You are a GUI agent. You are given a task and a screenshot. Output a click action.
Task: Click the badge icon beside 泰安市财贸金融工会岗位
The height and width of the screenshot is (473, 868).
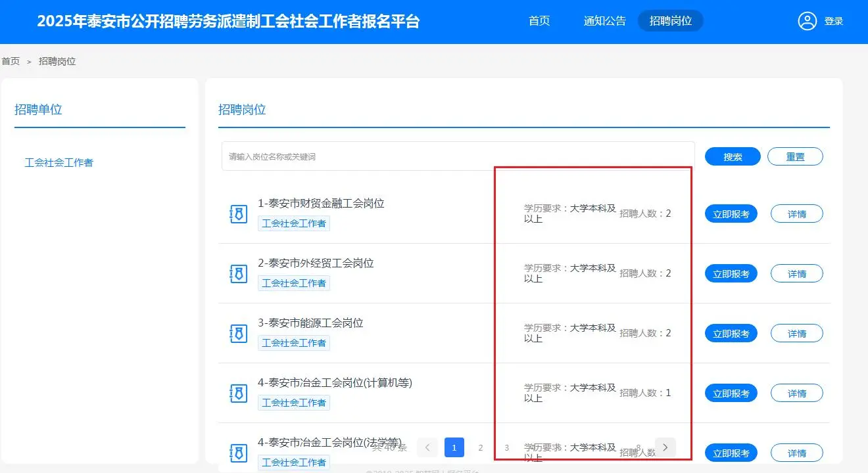tap(238, 214)
